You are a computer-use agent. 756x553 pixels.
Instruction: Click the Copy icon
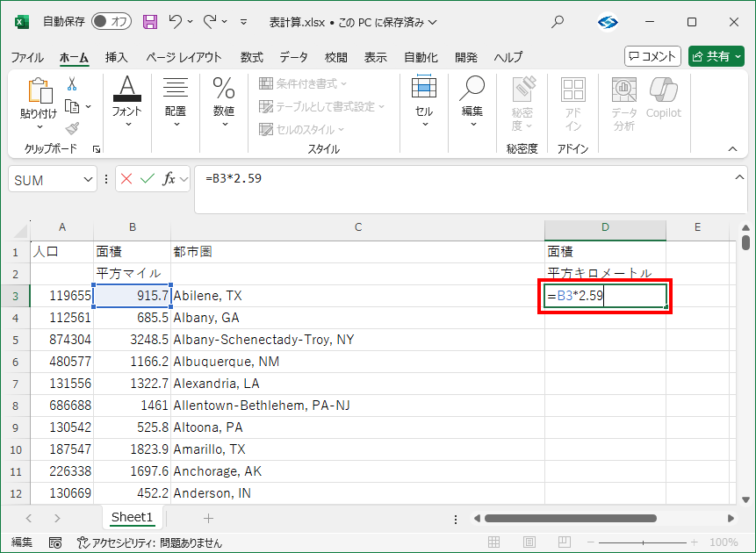click(72, 106)
